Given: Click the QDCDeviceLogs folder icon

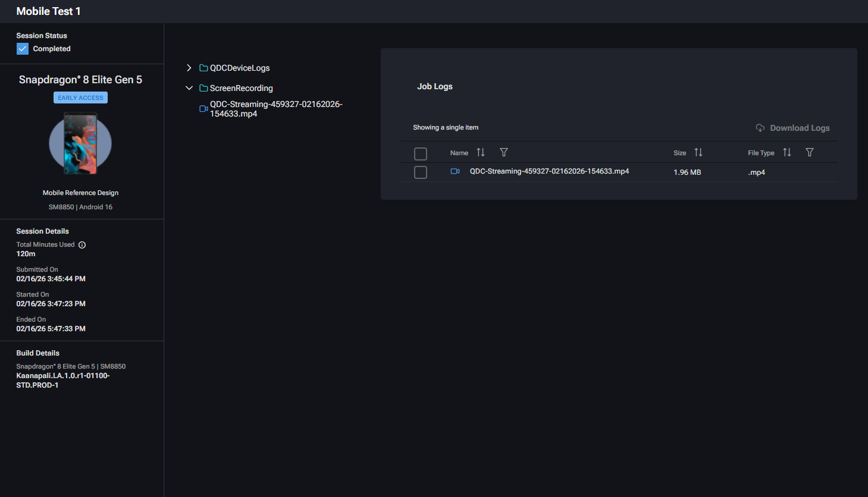Looking at the screenshot, I should pos(203,68).
